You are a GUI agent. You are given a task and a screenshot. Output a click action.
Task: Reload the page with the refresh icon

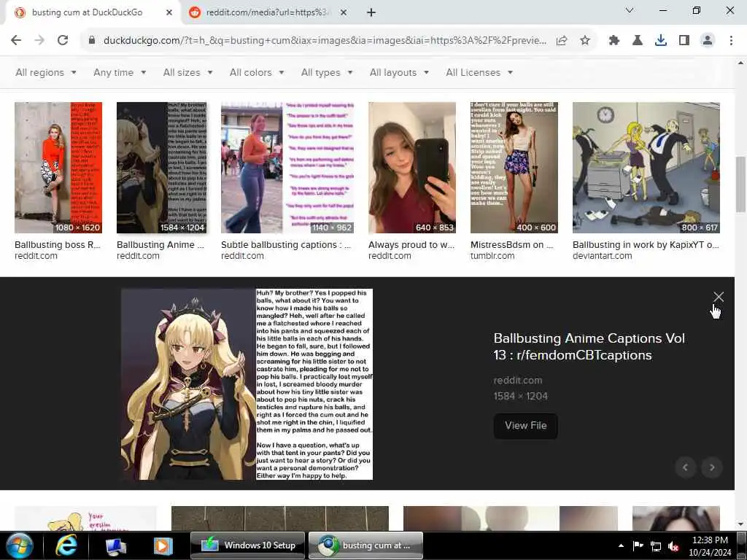63,41
